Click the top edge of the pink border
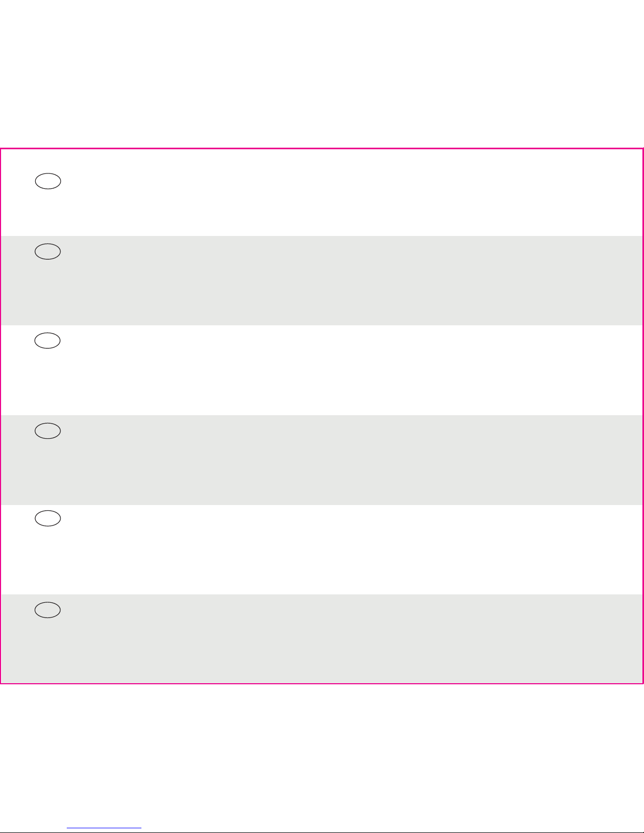644x833 pixels. (322, 149)
